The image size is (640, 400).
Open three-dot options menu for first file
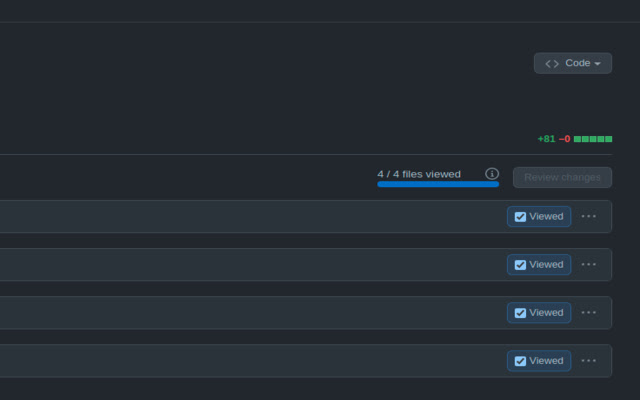click(589, 216)
